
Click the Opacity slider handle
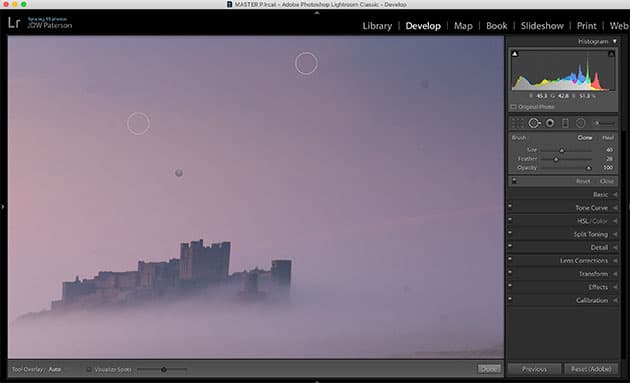point(588,168)
